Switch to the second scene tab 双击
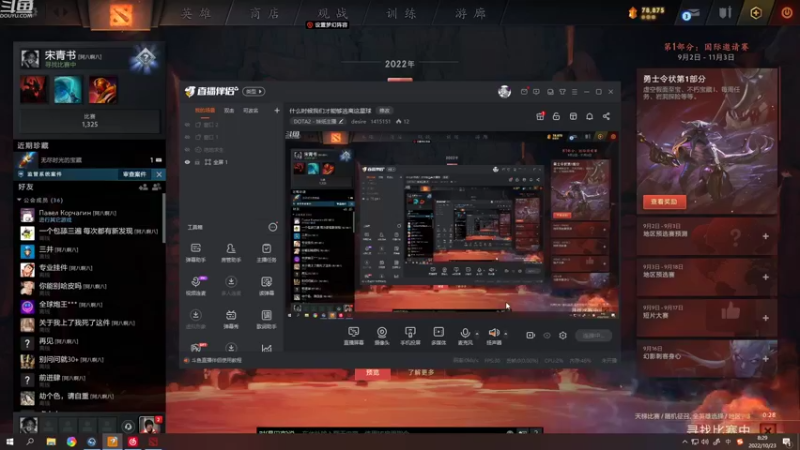The height and width of the screenshot is (450, 800). tap(229, 110)
